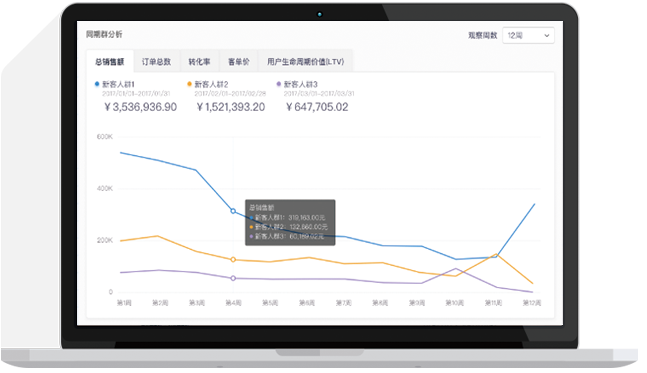Click the 2017/02/01–2017/02/28 date range
647x373 pixels.
point(230,94)
